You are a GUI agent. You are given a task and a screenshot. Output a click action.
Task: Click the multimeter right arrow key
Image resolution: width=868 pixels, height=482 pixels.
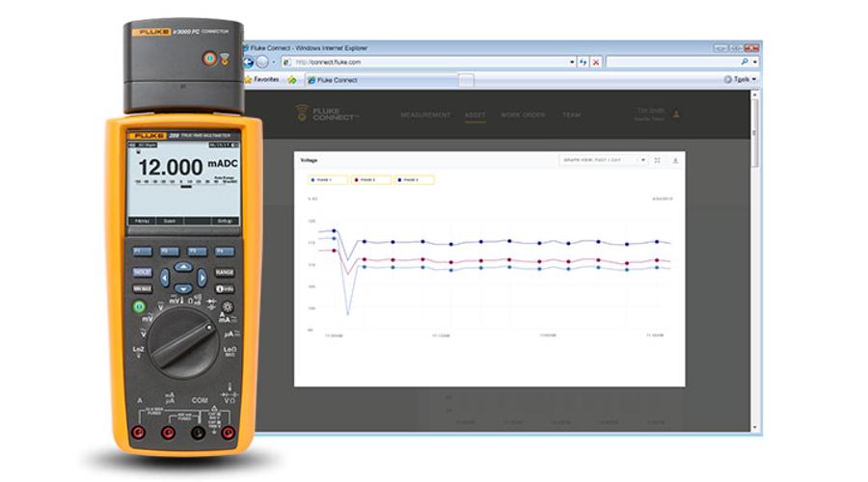click(x=203, y=278)
